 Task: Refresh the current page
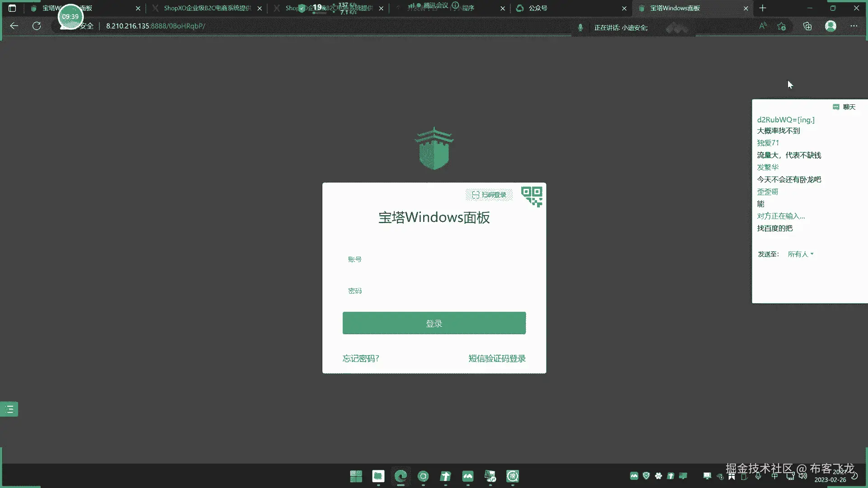coord(37,26)
